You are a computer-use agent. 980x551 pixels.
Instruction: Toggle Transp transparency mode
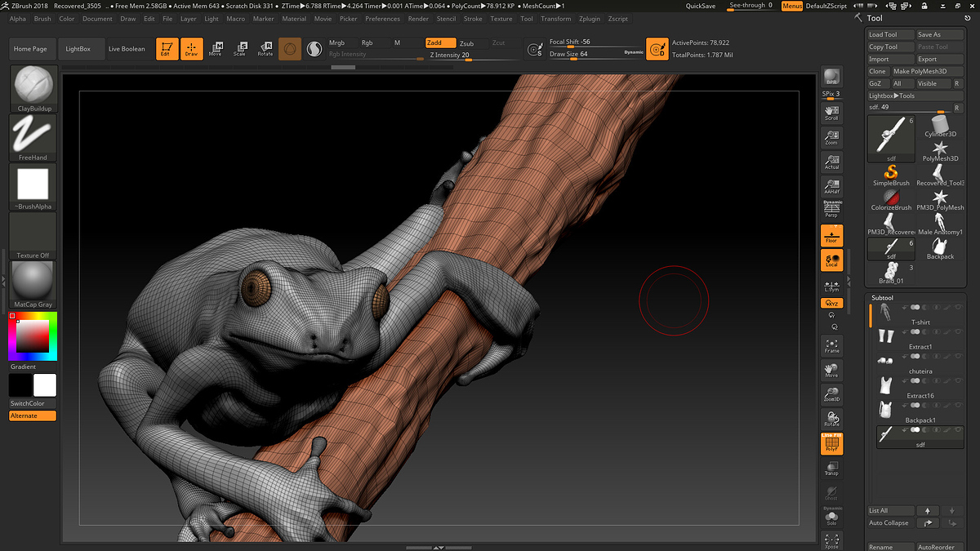(x=831, y=469)
